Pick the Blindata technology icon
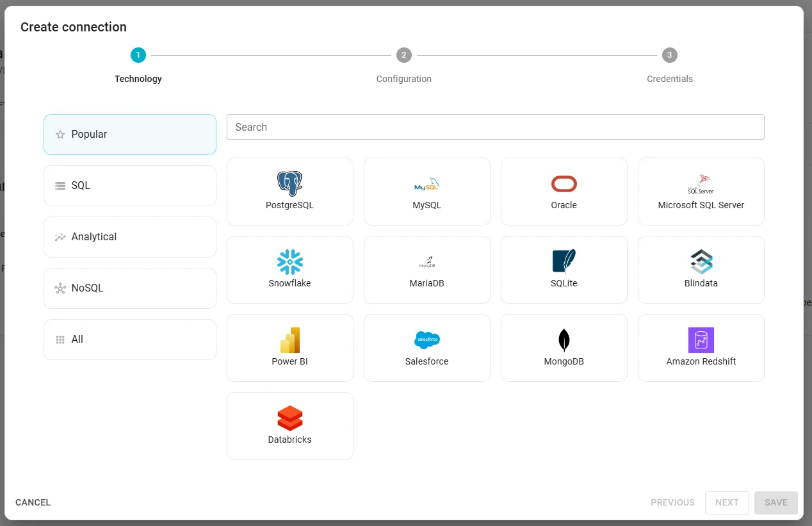 701,262
